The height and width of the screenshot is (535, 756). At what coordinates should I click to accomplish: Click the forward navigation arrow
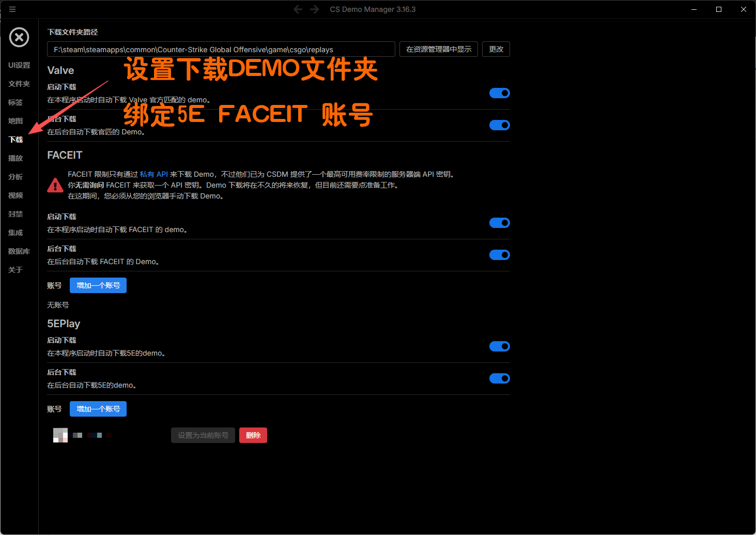coord(315,9)
